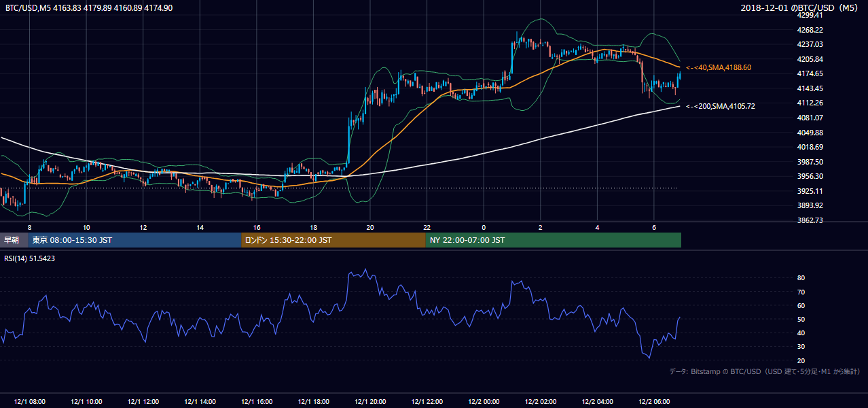Click hour tick 16 under the price chart
This screenshot has height=408, width=868.
[257, 227]
